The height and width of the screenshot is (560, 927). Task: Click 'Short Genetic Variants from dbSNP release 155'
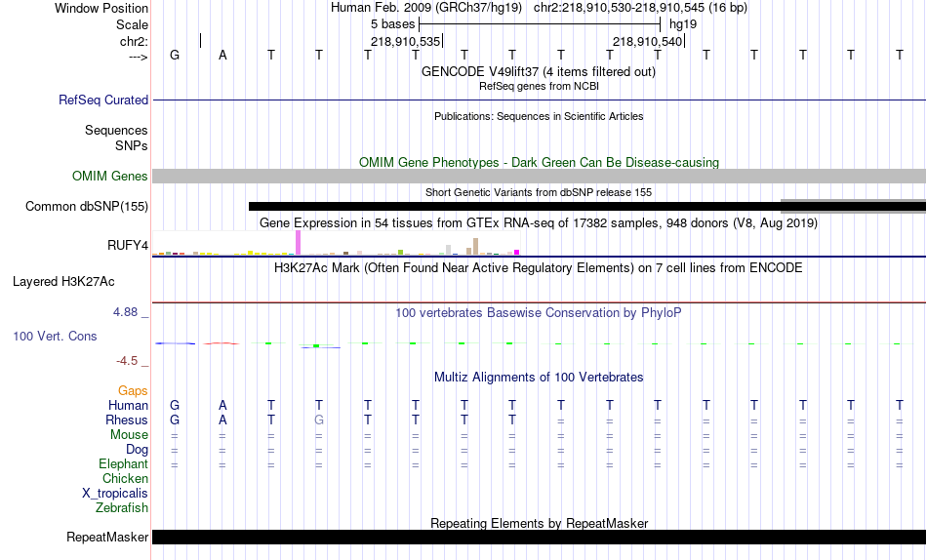point(539,192)
